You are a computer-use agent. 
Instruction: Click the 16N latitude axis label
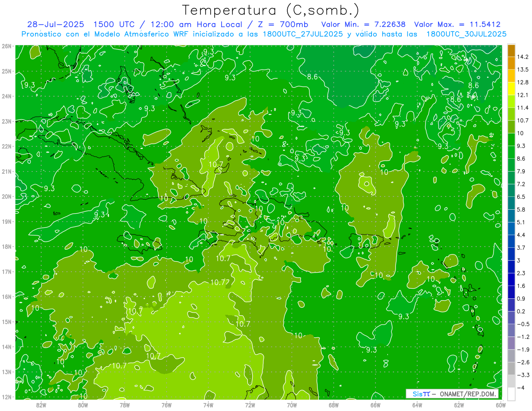tap(7, 297)
